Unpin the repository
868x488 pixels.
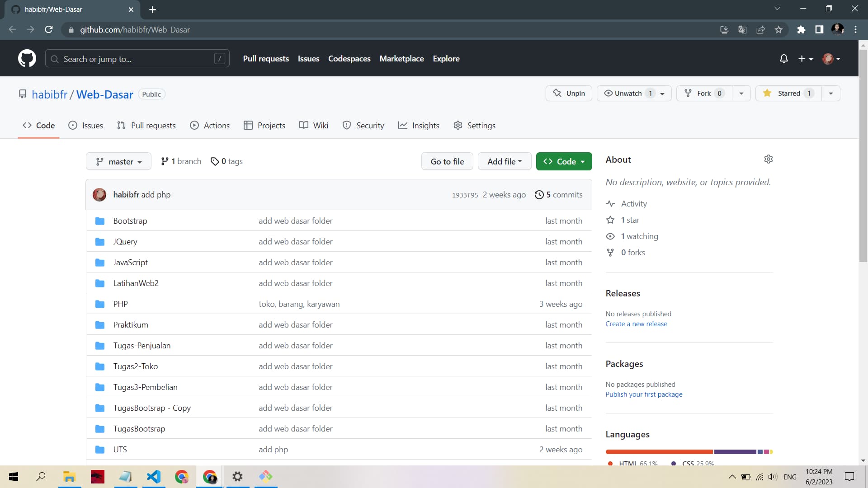(x=569, y=94)
